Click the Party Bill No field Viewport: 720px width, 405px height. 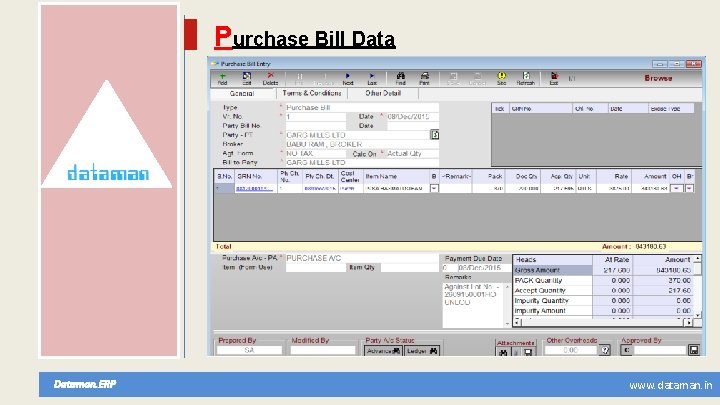(x=315, y=126)
